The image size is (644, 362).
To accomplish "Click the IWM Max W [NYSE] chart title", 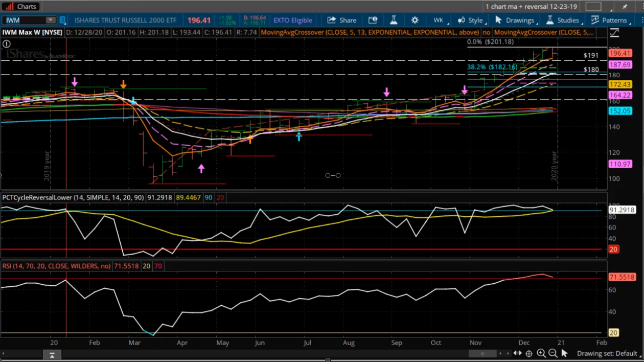I will click(32, 32).
